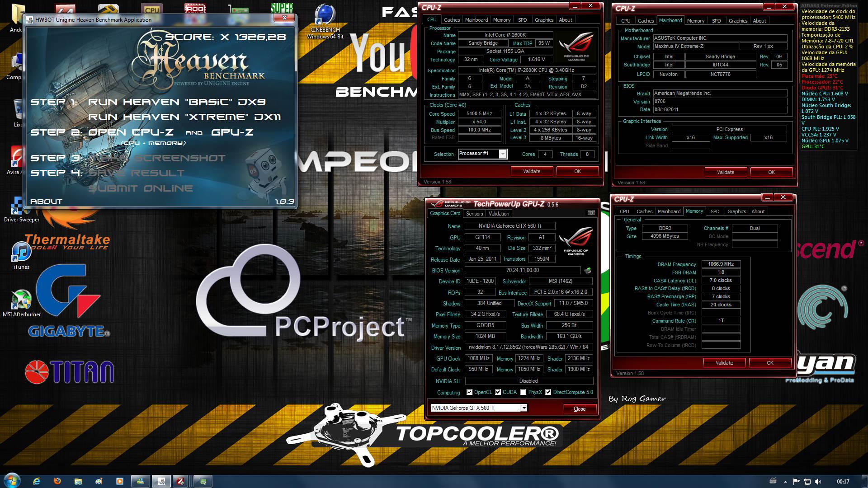Screen dimensions: 868x488
Task: Click the Score X 1326,28 text in Heaven
Action: click(226, 37)
